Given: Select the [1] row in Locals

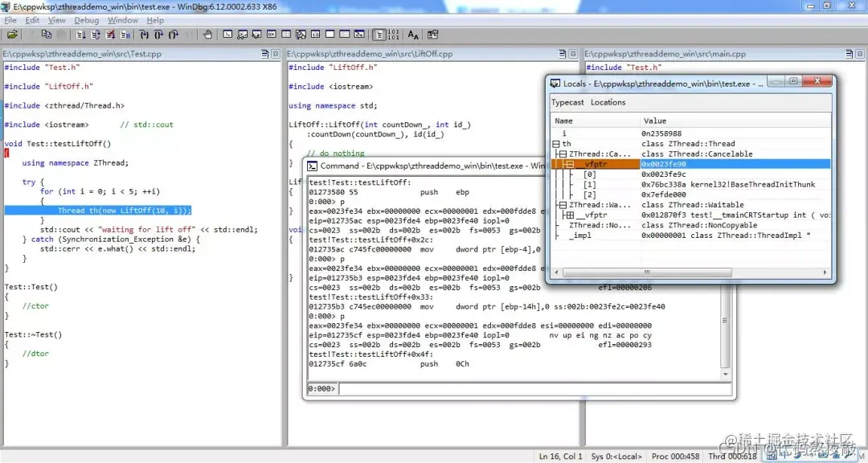Looking at the screenshot, I should click(x=691, y=184).
